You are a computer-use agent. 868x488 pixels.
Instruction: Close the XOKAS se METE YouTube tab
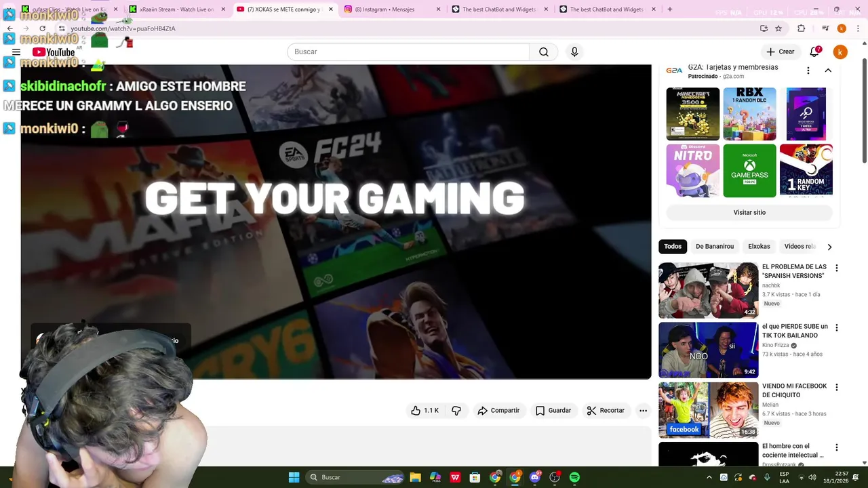click(x=331, y=9)
